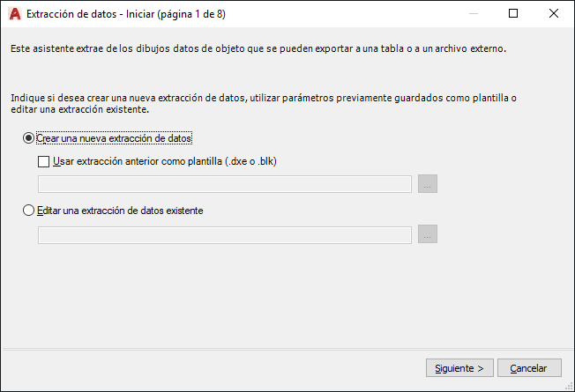Click the AutoCAD logo in title bar
Screen dimensions: 575x392
click(x=14, y=13)
